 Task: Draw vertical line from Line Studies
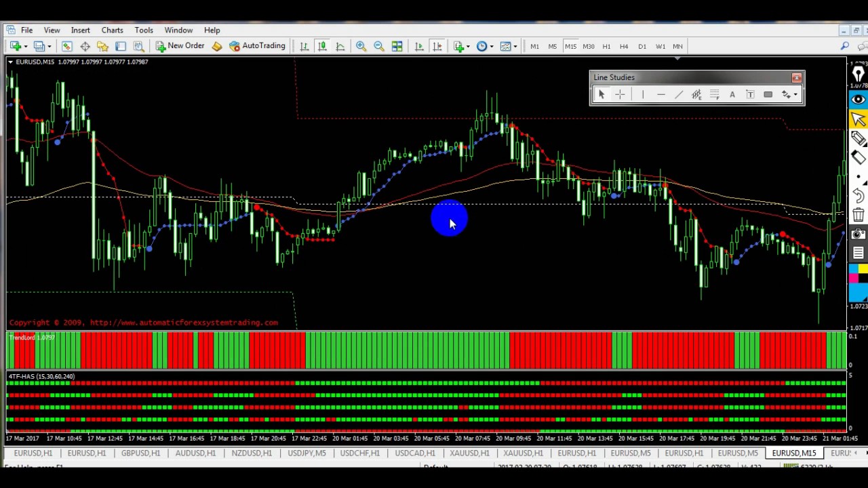[642, 95]
